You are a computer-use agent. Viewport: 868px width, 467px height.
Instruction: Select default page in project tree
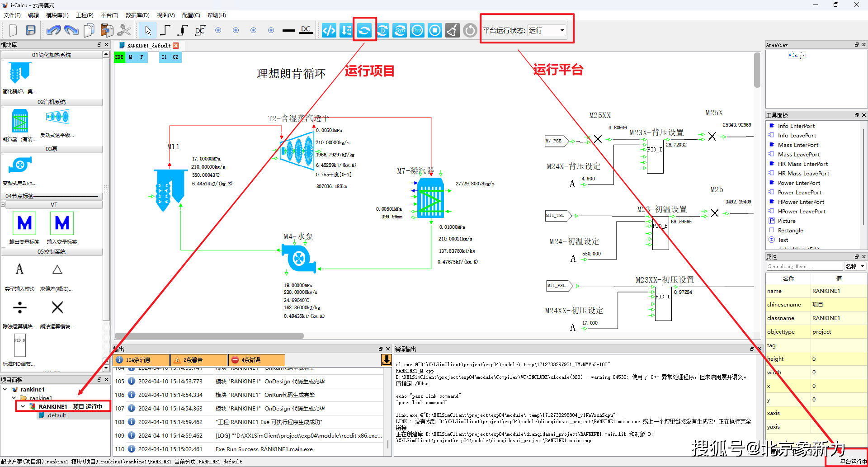click(57, 415)
